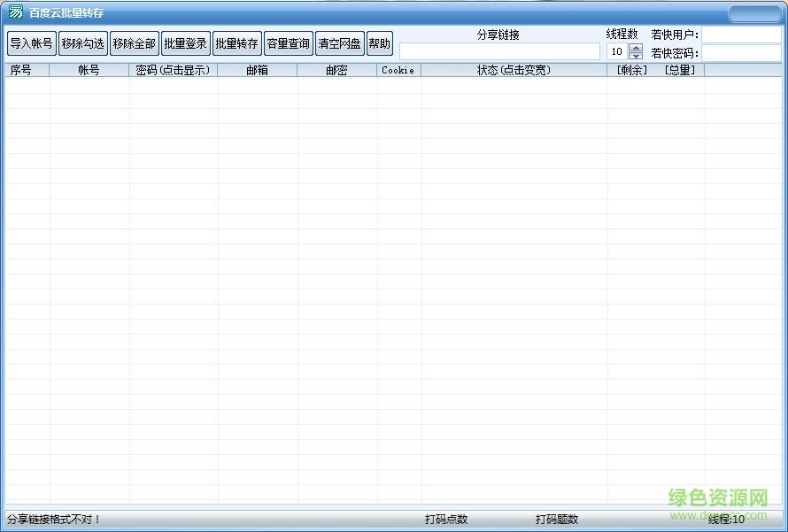
Task: Start batch login with 批量登录
Action: [185, 43]
